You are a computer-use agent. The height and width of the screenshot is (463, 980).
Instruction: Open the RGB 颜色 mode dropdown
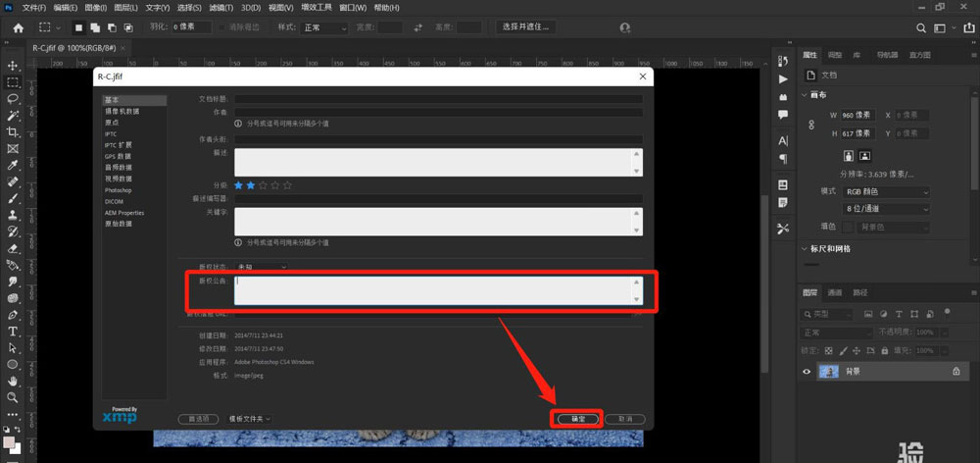(884, 190)
